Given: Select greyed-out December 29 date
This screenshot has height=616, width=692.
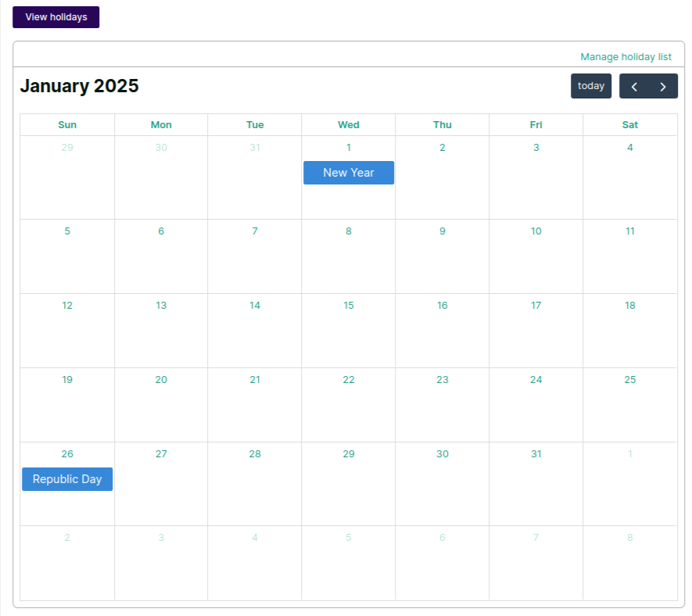Looking at the screenshot, I should pyautogui.click(x=67, y=148).
